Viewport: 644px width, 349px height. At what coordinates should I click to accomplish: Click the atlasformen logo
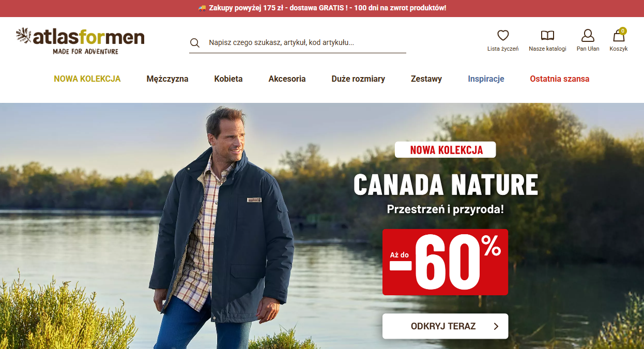pyautogui.click(x=80, y=41)
